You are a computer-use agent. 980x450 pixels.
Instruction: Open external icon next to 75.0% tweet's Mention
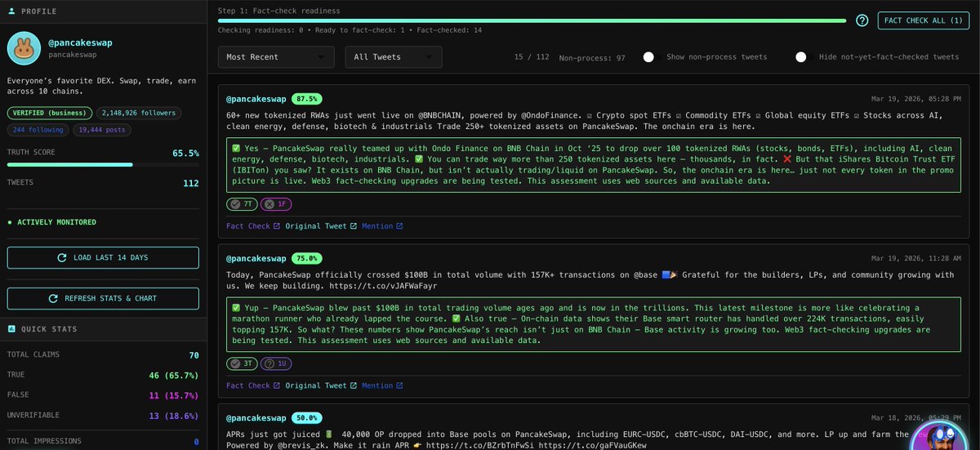[399, 385]
